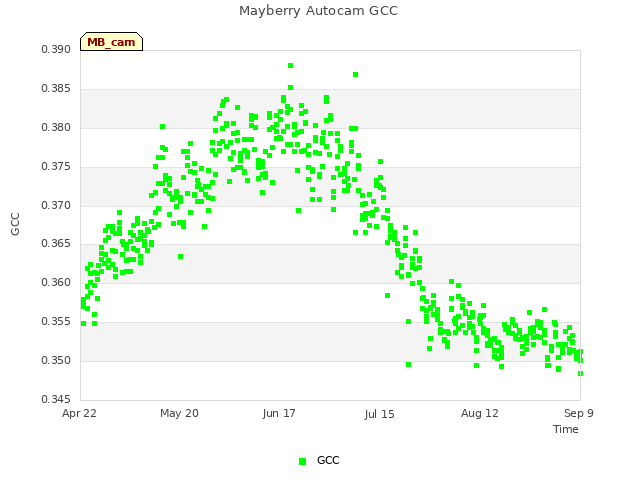
Task: Click the vertical GCC axis title
Action: (x=15, y=224)
